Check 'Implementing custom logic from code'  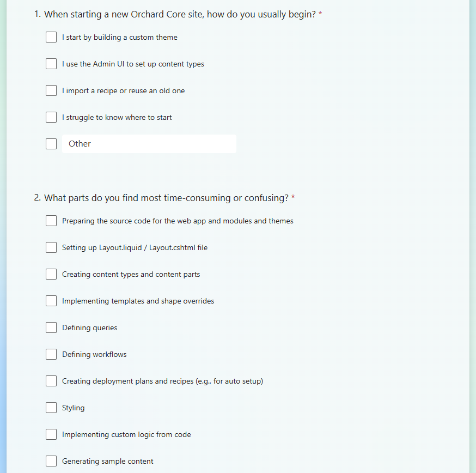coord(51,434)
